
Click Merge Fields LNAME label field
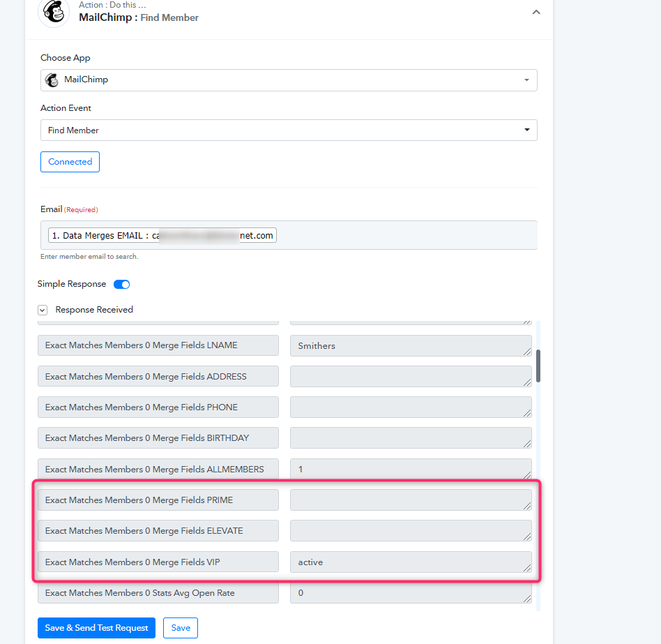158,345
